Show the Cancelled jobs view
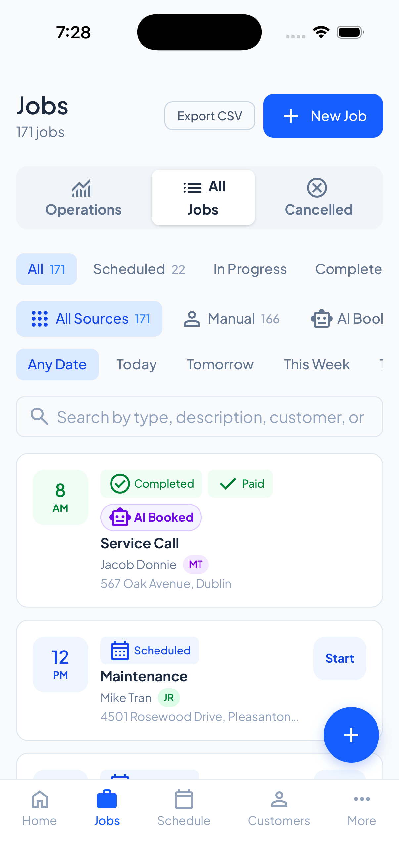This screenshot has width=399, height=868. 319,198
